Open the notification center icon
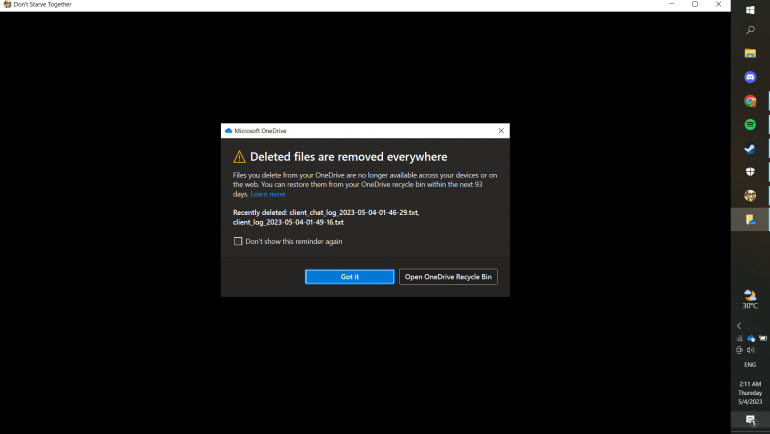This screenshot has height=434, width=770. click(750, 420)
